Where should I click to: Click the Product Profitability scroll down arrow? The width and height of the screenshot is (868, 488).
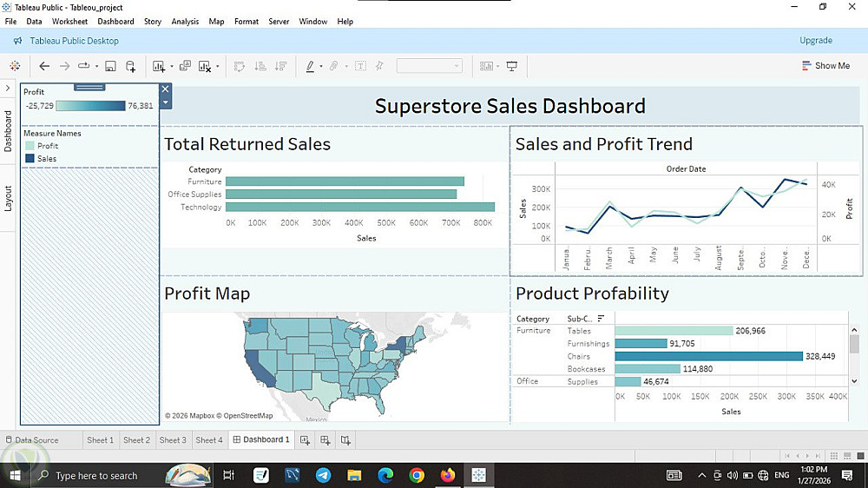[854, 381]
